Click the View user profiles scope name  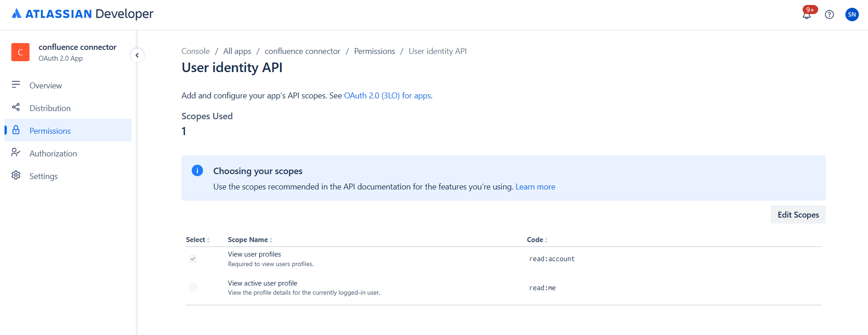pyautogui.click(x=255, y=254)
